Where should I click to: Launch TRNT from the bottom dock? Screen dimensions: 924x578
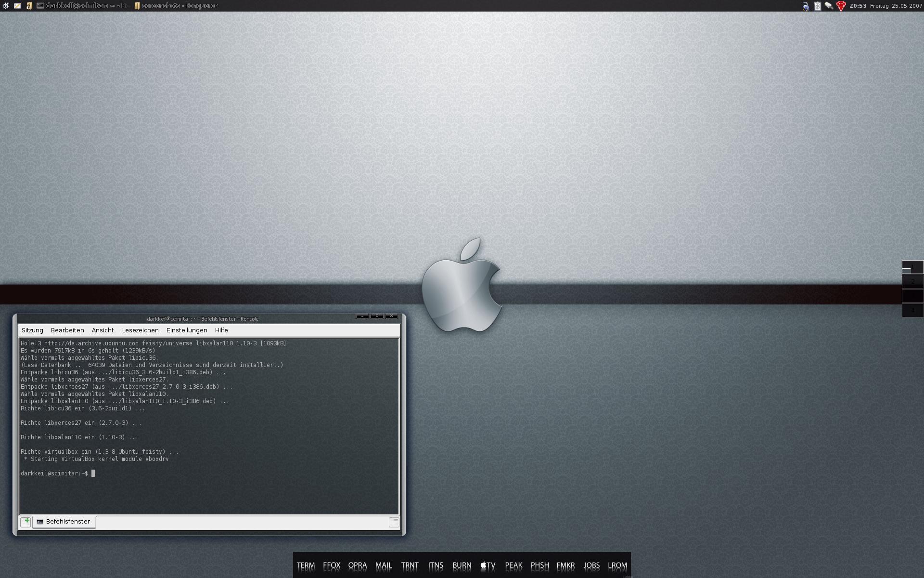coord(410,565)
